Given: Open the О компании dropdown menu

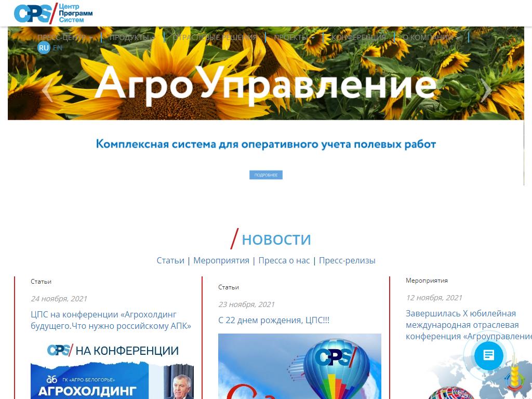Looking at the screenshot, I should tap(431, 37).
